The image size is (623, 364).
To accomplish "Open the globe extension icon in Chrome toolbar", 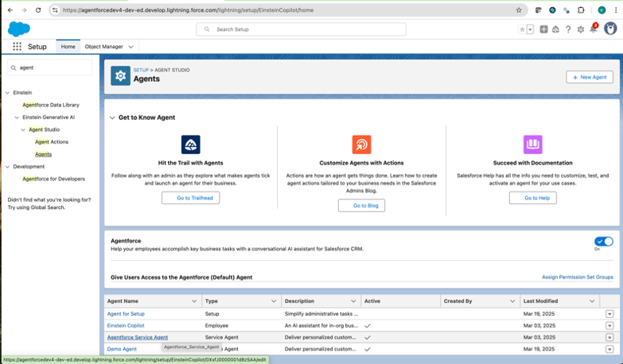I will (x=552, y=10).
